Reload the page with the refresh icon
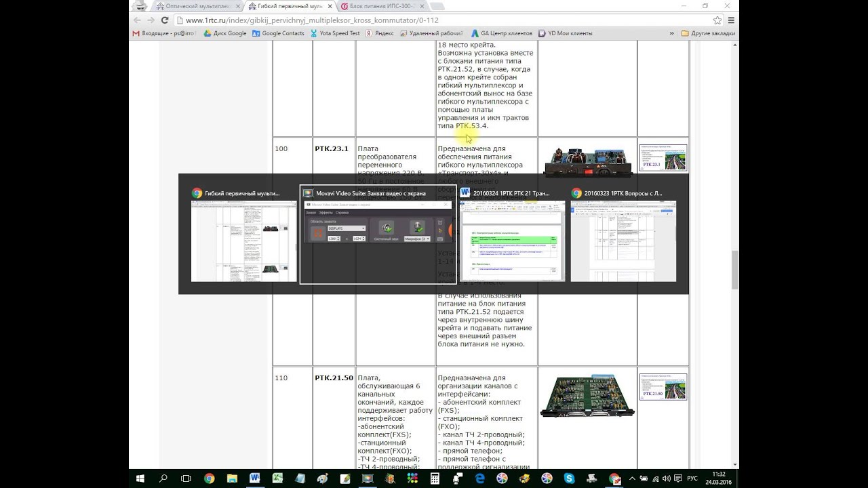 coord(165,20)
